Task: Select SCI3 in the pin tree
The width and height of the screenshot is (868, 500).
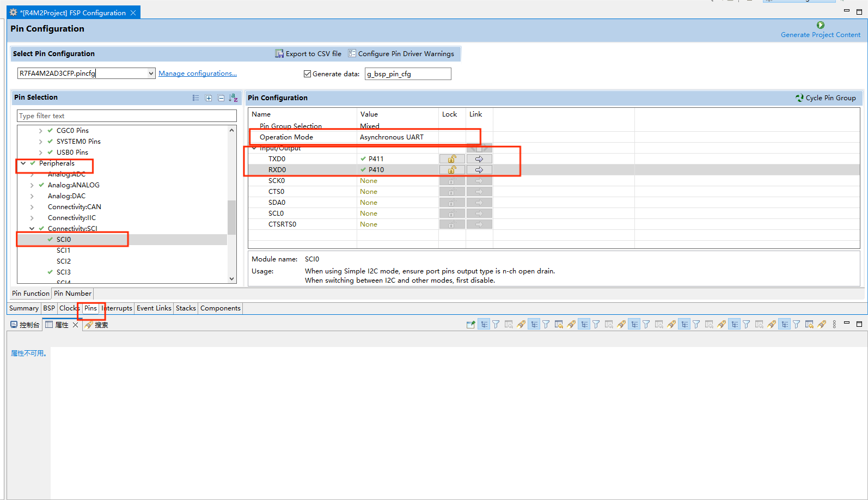Action: coord(64,272)
